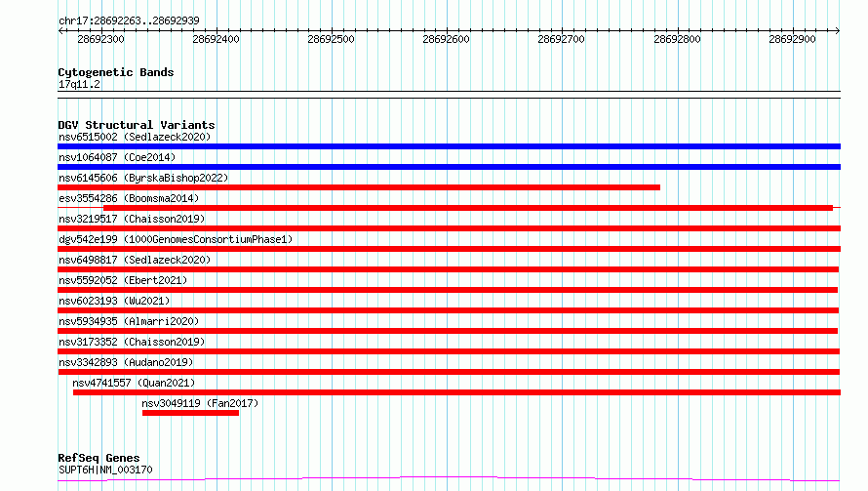Click the 28692500 ruler position
The image size is (868, 491).
point(331,39)
